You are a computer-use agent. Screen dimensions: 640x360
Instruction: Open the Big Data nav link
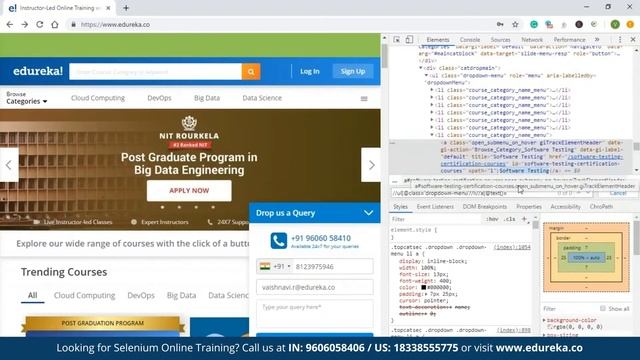pyautogui.click(x=207, y=98)
